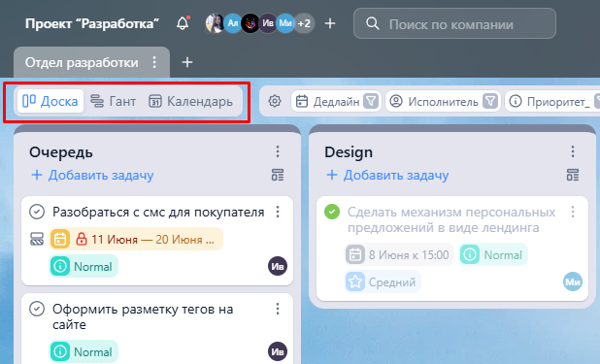Click Normal priority on Design card
The width and height of the screenshot is (600, 364).
point(493,254)
